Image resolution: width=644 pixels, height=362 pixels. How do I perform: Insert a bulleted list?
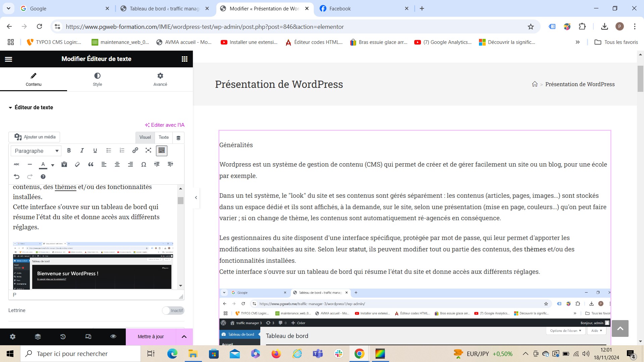tap(109, 150)
